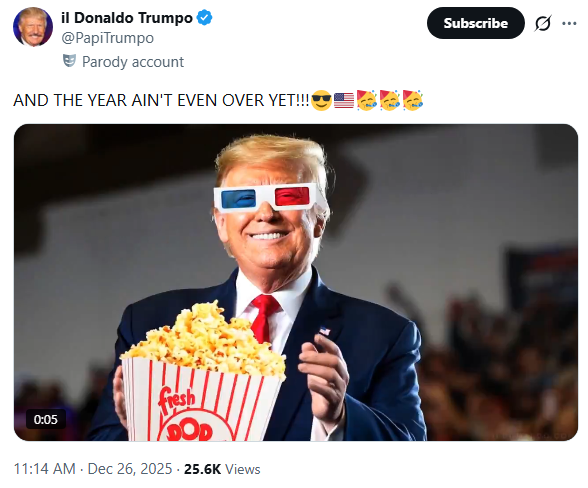Click the Views label text
This screenshot has width=588, height=488.
pyautogui.click(x=243, y=469)
